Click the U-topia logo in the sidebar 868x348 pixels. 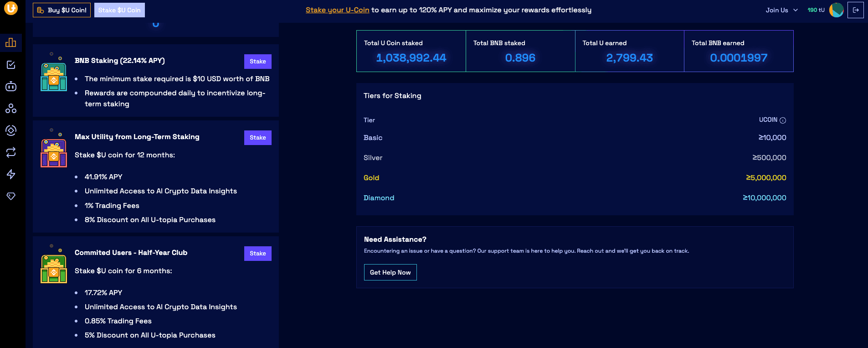(11, 8)
